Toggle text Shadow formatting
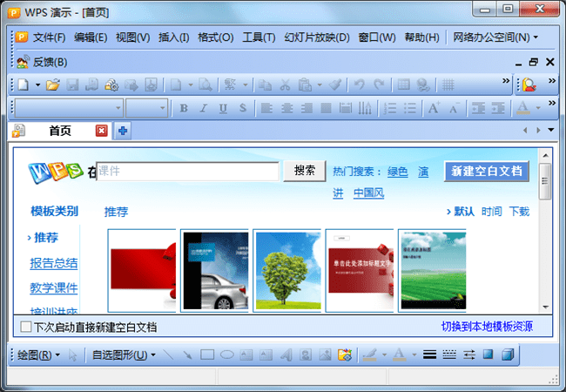 pyautogui.click(x=243, y=108)
